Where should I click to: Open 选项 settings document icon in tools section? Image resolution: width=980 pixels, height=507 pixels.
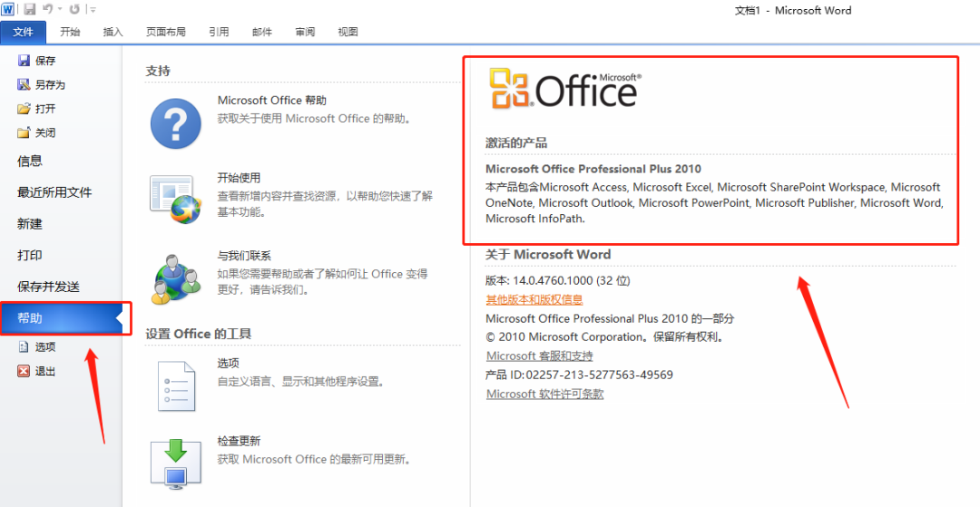pyautogui.click(x=174, y=386)
